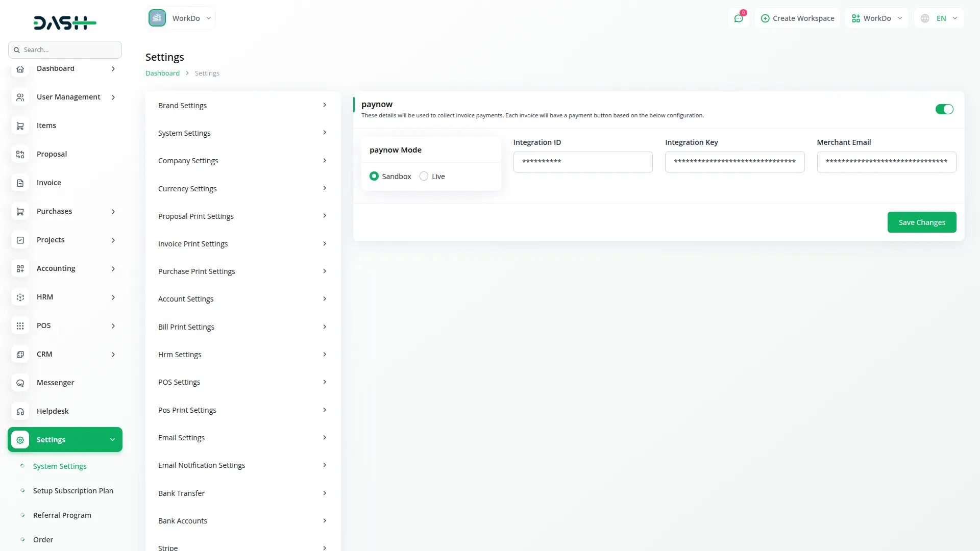Open Helpdesk using its headset icon
Image resolution: width=980 pixels, height=551 pixels.
coord(20,411)
